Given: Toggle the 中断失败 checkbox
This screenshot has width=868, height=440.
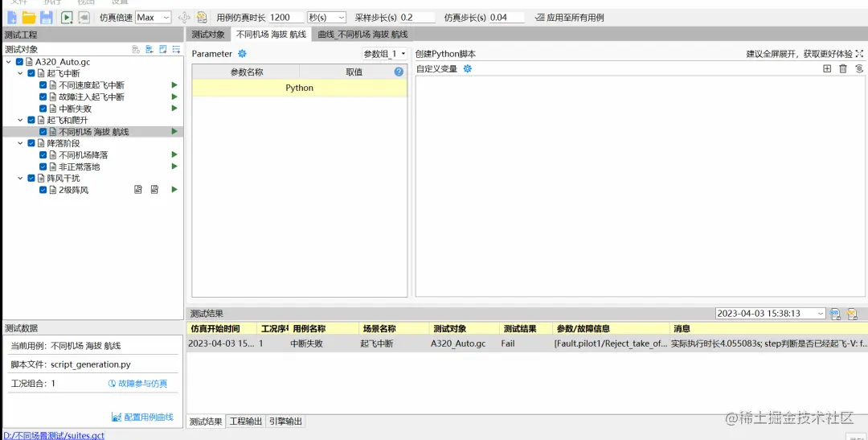Looking at the screenshot, I should coord(43,109).
